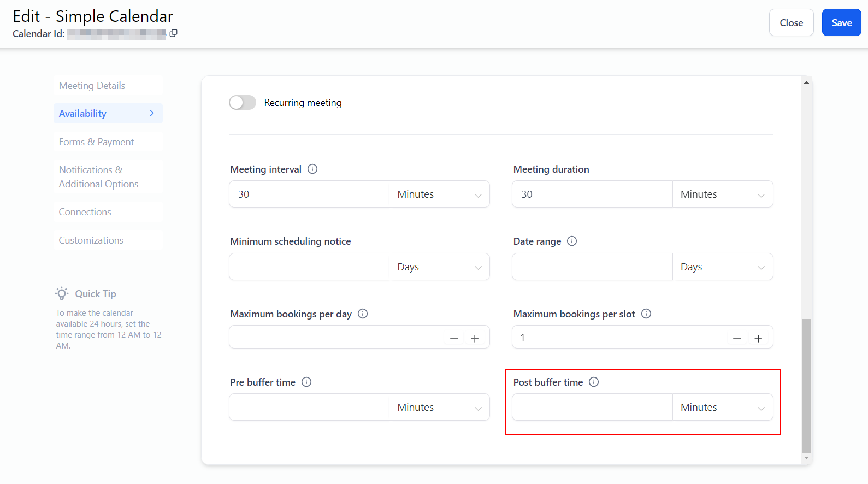868x484 pixels.
Task: Open the Meeting interval info tooltip icon
Action: (312, 169)
